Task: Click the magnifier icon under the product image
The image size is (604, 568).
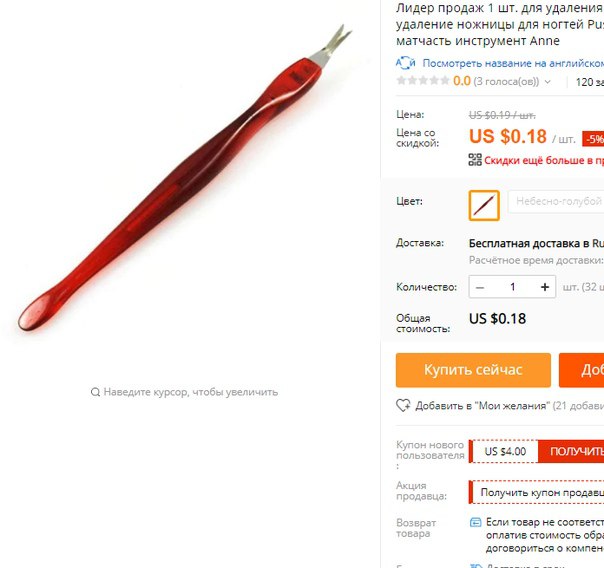Action: [95, 392]
